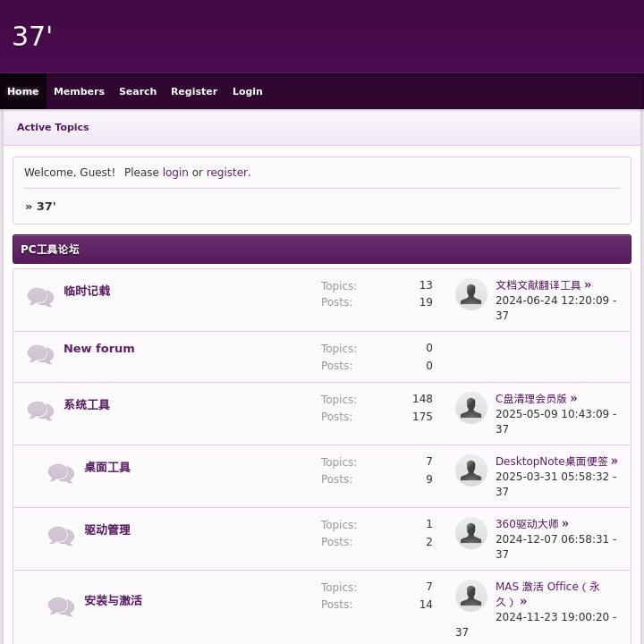Viewport: 644px width, 644px height.
Task: Click the register link in welcome message
Action: (x=227, y=173)
